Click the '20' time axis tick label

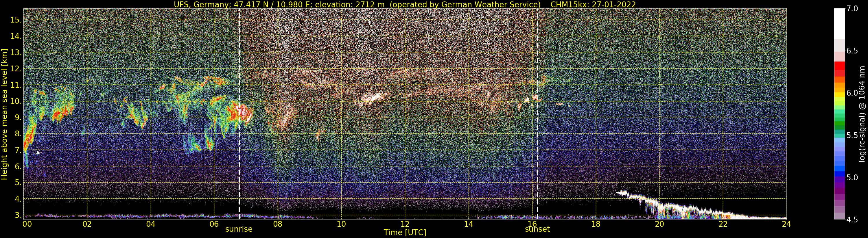pyautogui.click(x=659, y=224)
